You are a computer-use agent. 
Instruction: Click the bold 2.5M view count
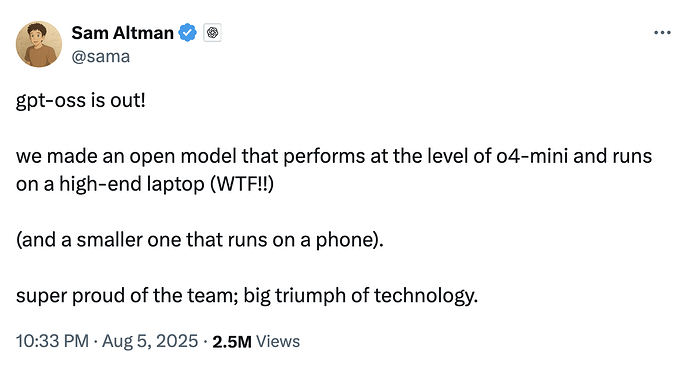pos(232,342)
